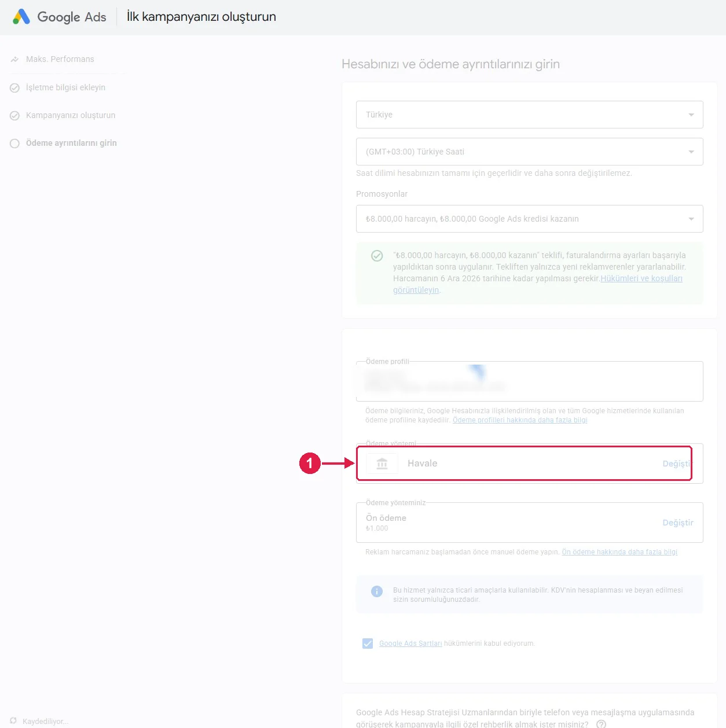Click the İlk kampanyanızı oluşturun title
Viewport: 726px width, 728px height.
201,17
